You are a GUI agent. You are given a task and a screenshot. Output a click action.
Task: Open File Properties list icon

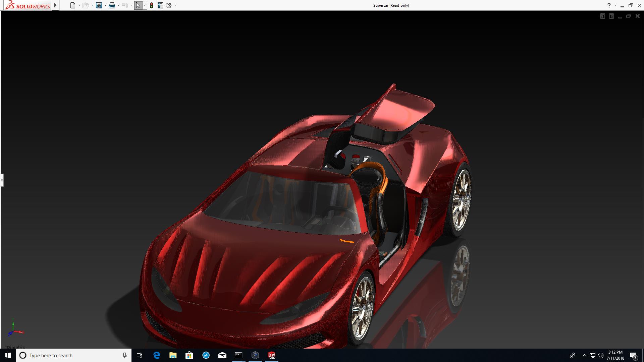pyautogui.click(x=160, y=5)
